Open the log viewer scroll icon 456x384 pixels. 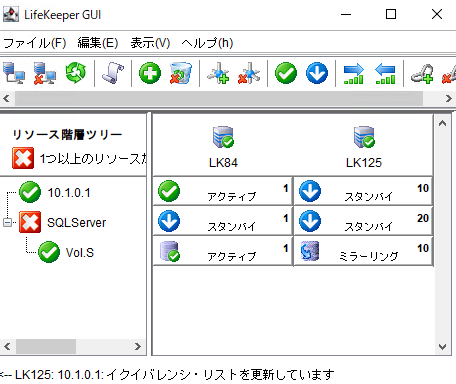click(x=113, y=73)
